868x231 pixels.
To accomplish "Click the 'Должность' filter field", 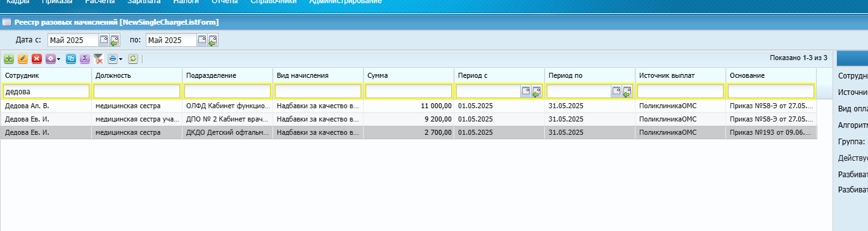I will (137, 91).
